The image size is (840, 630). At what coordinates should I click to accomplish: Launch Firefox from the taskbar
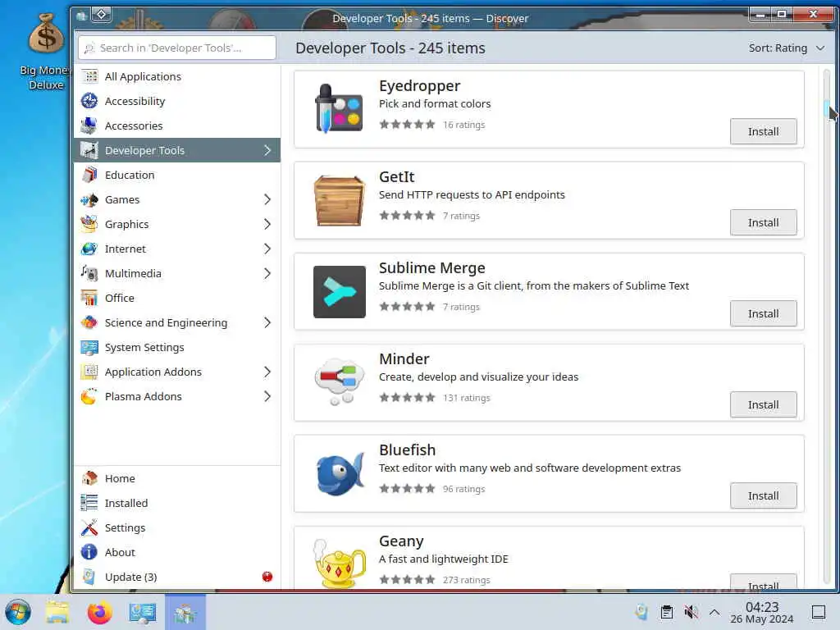[x=99, y=612]
